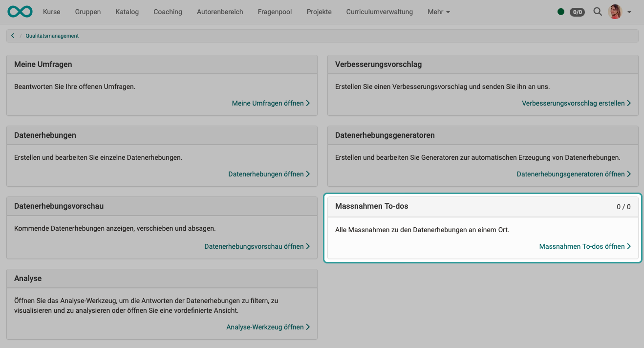
Task: Go back using the breadcrumb back arrow
Action: click(x=13, y=35)
